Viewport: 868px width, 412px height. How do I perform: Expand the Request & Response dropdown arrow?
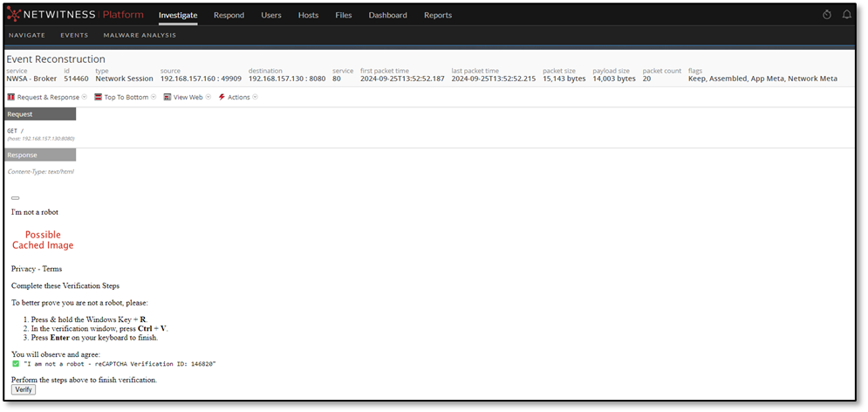84,97
